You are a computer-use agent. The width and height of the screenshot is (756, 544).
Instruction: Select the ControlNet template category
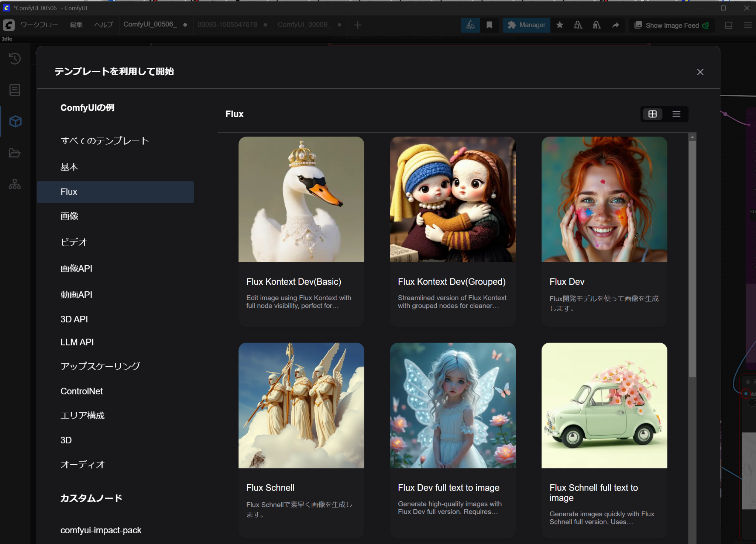(82, 391)
